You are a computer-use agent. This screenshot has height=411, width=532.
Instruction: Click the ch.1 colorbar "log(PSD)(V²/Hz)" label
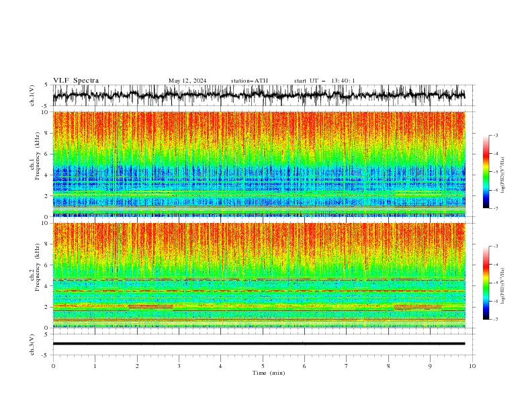(x=503, y=175)
